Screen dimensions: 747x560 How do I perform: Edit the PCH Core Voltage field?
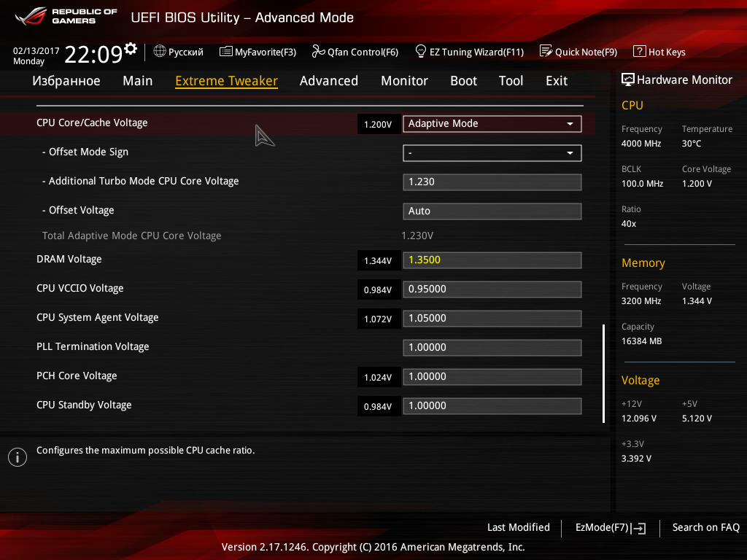point(492,377)
